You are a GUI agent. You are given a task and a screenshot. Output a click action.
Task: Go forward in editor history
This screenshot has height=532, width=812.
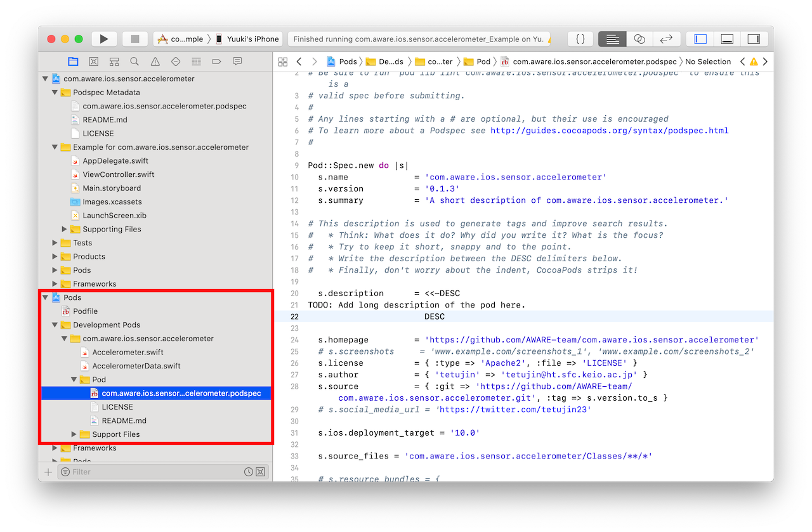[315, 62]
